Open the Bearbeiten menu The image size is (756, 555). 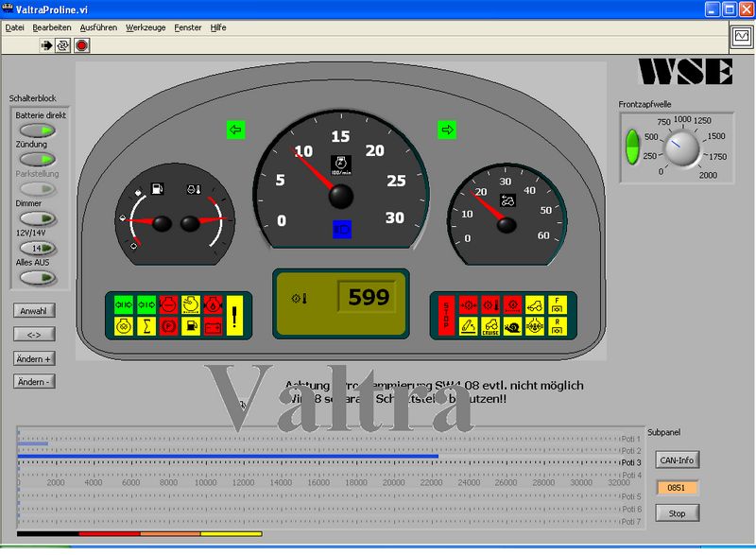click(x=52, y=27)
